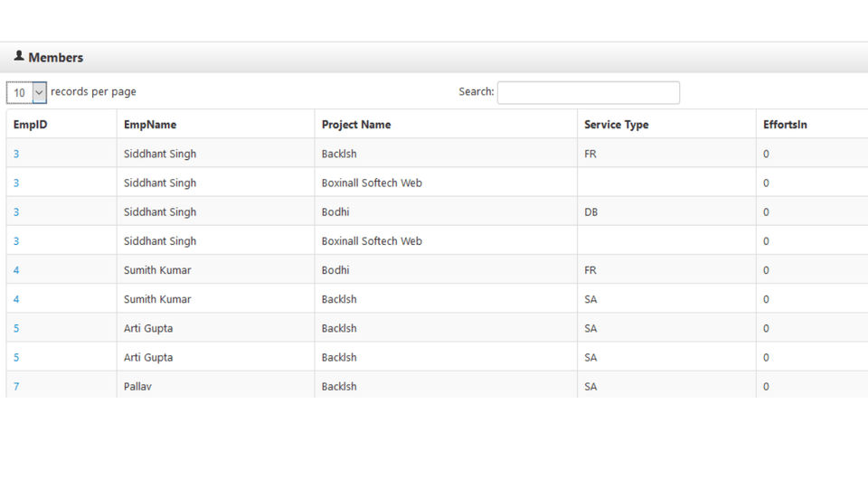Open the records per page dropdown

point(26,92)
